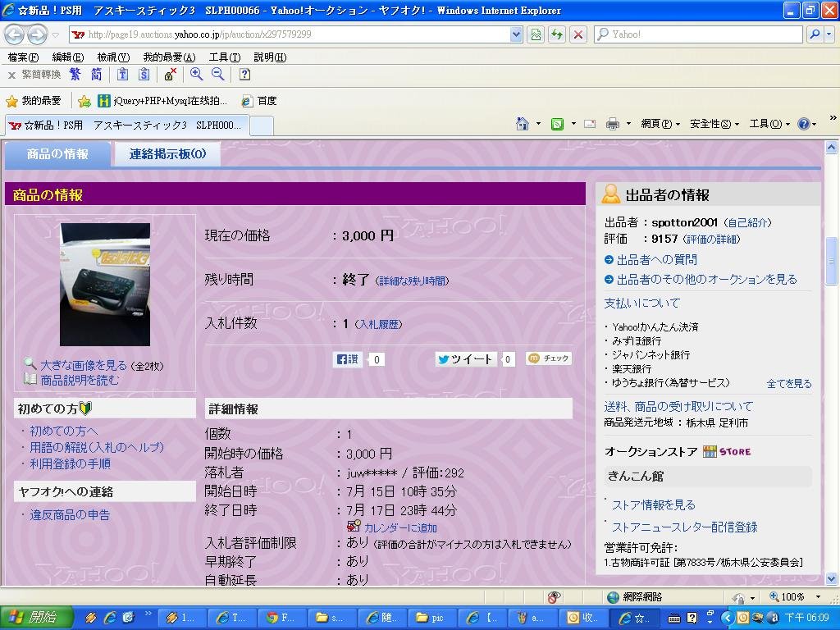The width and height of the screenshot is (840, 630).
Task: Click 全てを見る payment methods link
Action: click(x=789, y=384)
